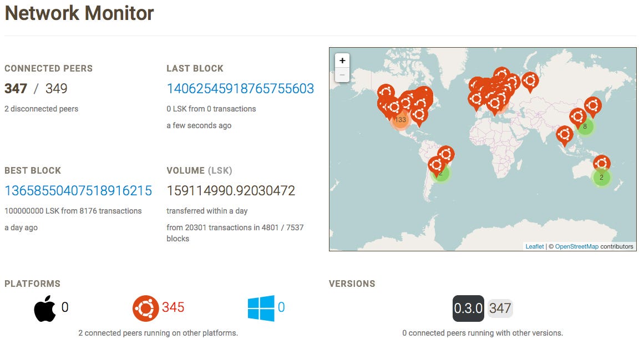Viewport: 644px width, 354px height.
Task: Click the 0.3.0 version badge
Action: click(x=468, y=309)
